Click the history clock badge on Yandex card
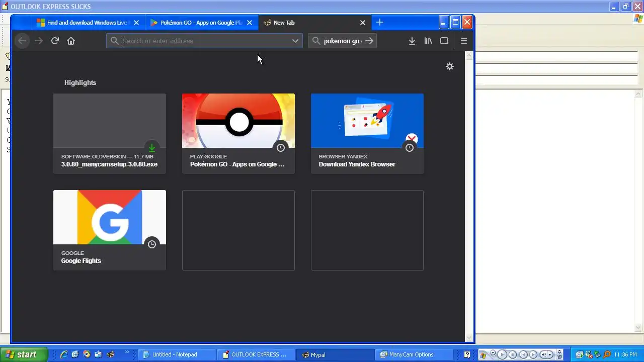Screen dimensions: 644x362 pyautogui.click(x=410, y=147)
